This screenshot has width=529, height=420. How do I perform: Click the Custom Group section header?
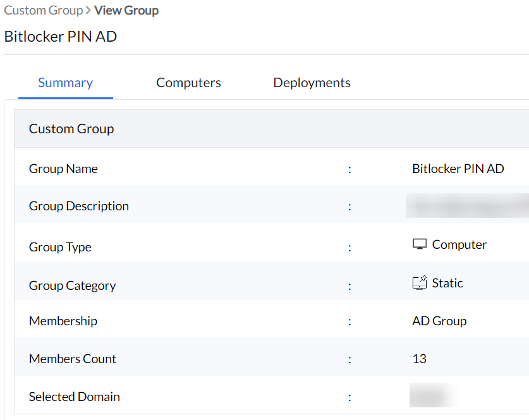(x=71, y=129)
